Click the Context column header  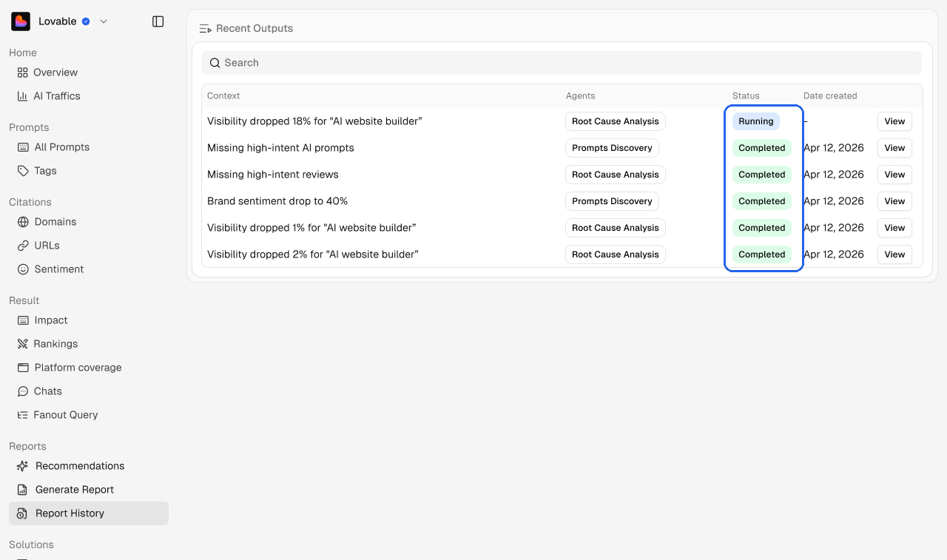pyautogui.click(x=223, y=96)
